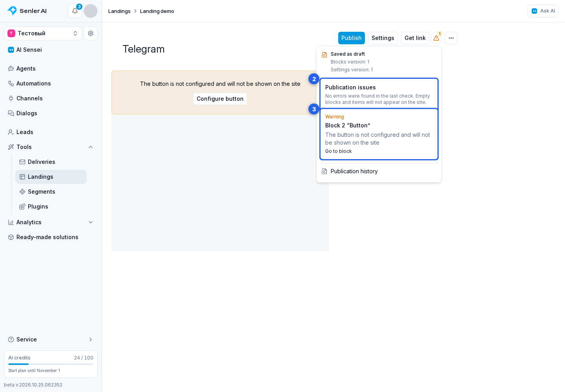Viewport: 565px width, 392px height.
Task: Click the Go to block link
Action: pyautogui.click(x=339, y=151)
